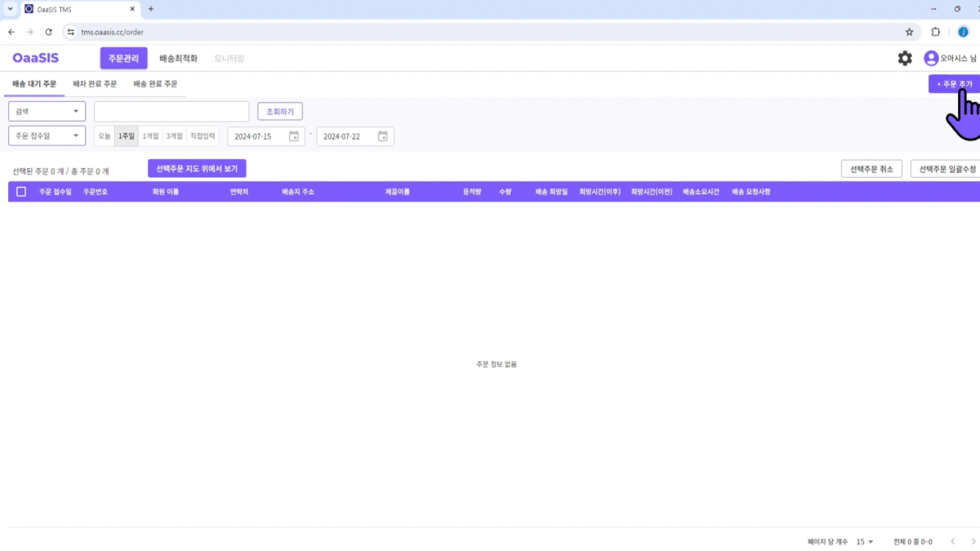
Task: Open the 검색 search type dropdown
Action: coord(47,110)
